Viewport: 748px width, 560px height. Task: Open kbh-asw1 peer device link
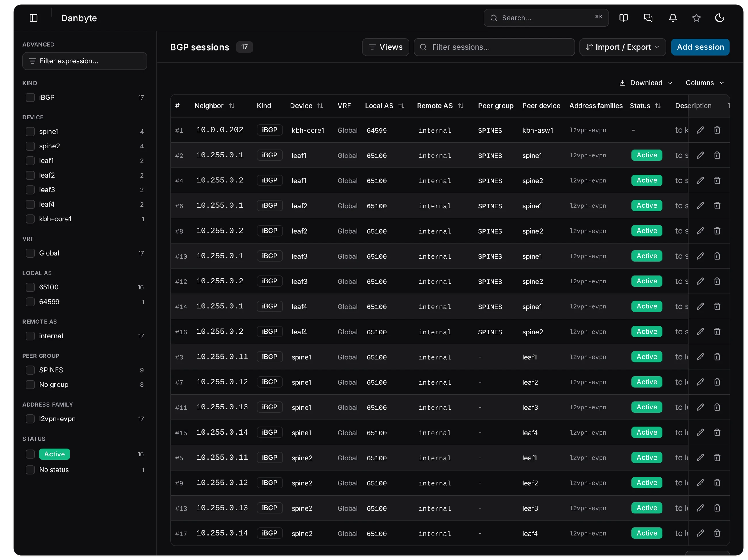click(538, 130)
